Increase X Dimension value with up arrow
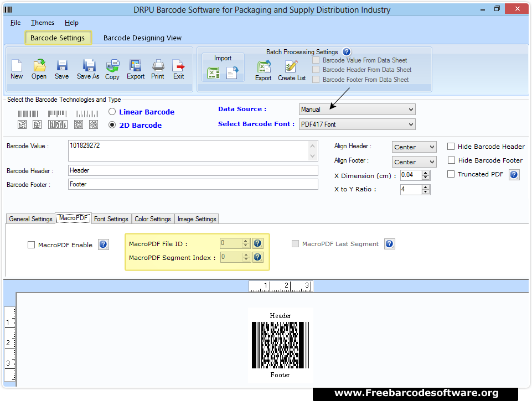The height and width of the screenshot is (401, 532). [426, 173]
